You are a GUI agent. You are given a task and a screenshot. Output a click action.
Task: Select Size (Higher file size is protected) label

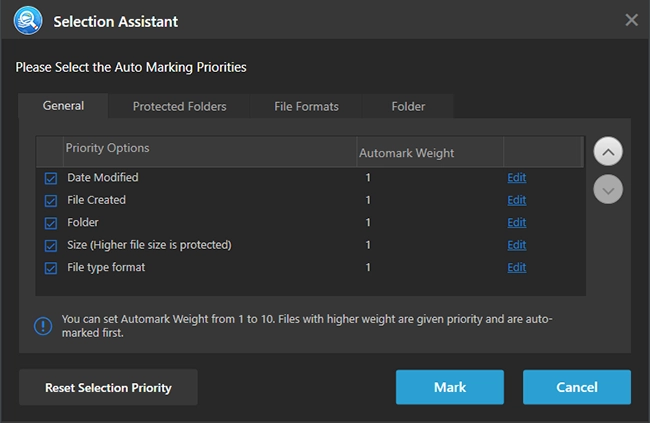coord(149,245)
